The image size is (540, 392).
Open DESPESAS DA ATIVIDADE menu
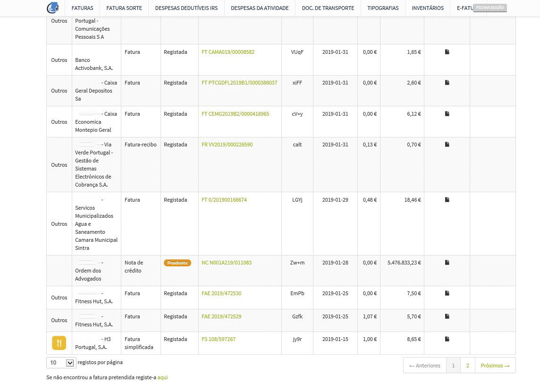tap(260, 8)
